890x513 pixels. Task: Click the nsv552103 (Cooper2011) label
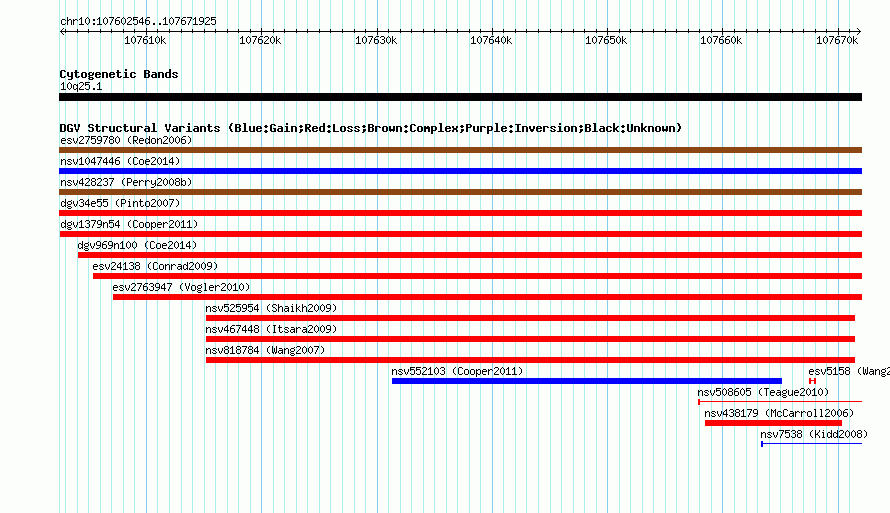(x=457, y=371)
